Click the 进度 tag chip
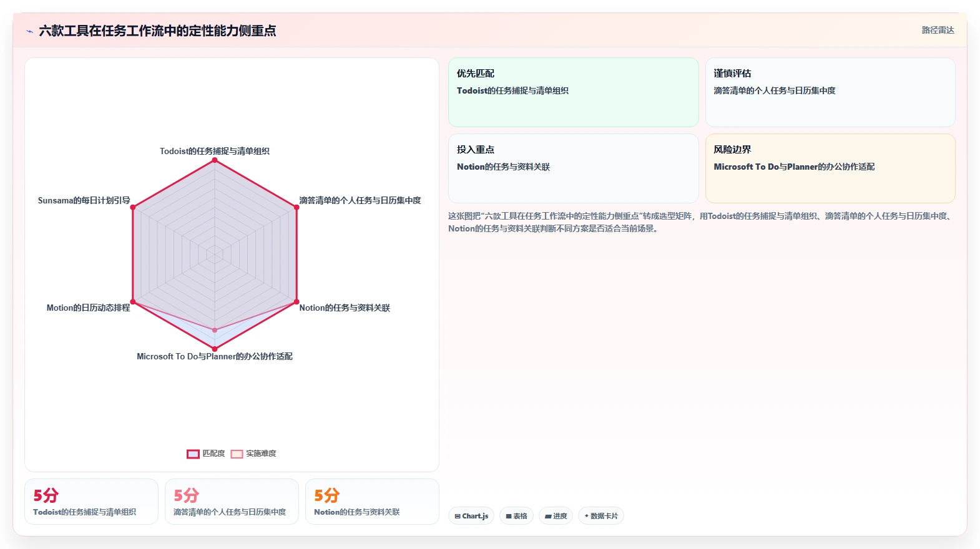 click(x=556, y=516)
